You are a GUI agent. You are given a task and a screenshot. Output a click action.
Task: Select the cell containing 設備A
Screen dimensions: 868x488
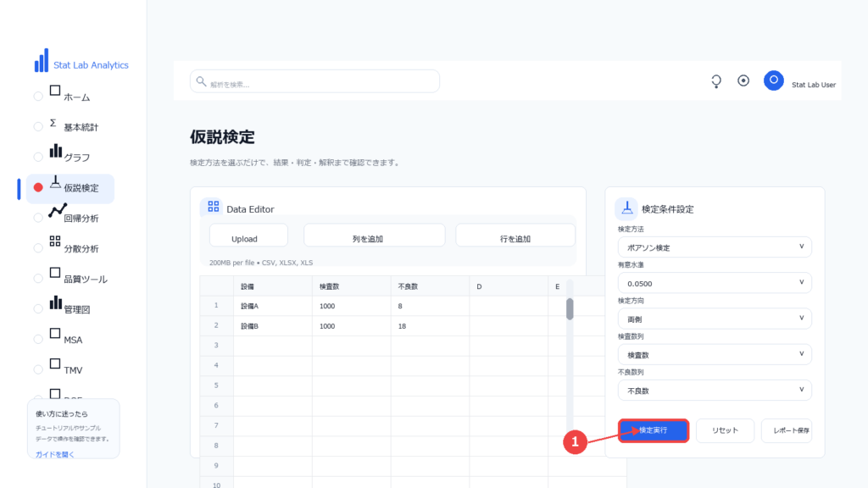[272, 306]
